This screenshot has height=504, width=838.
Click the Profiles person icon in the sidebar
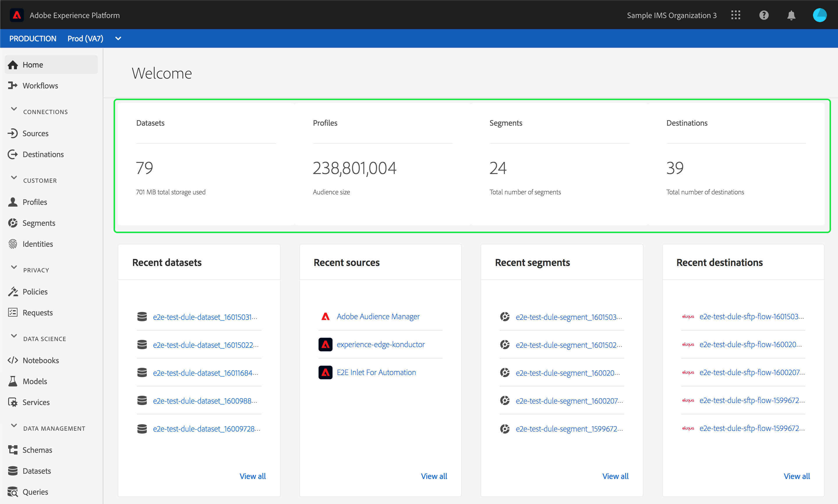click(x=13, y=202)
